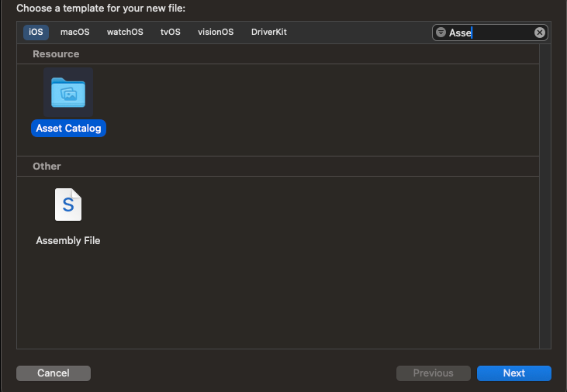Switch to the tvOS tab
The height and width of the screenshot is (392, 567).
tap(171, 32)
